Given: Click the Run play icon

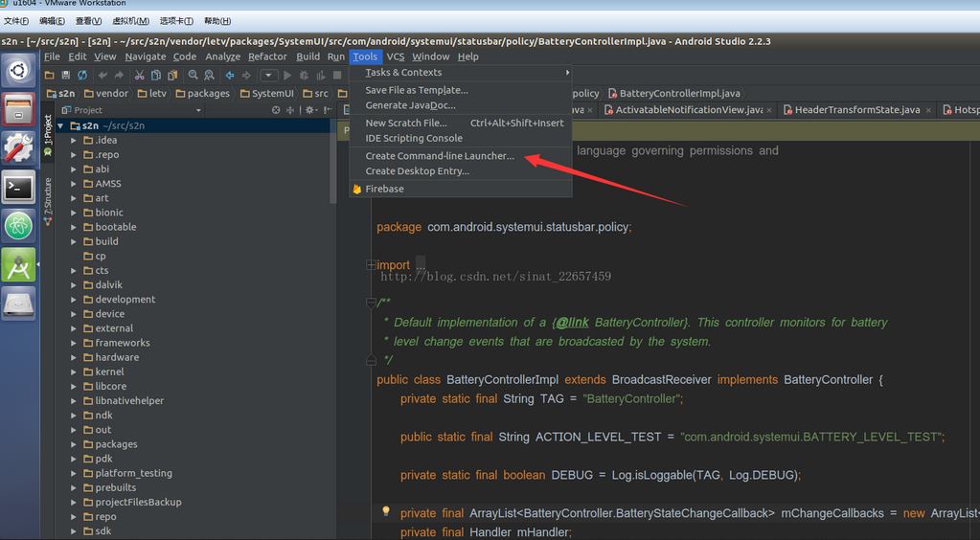Looking at the screenshot, I should click(287, 75).
